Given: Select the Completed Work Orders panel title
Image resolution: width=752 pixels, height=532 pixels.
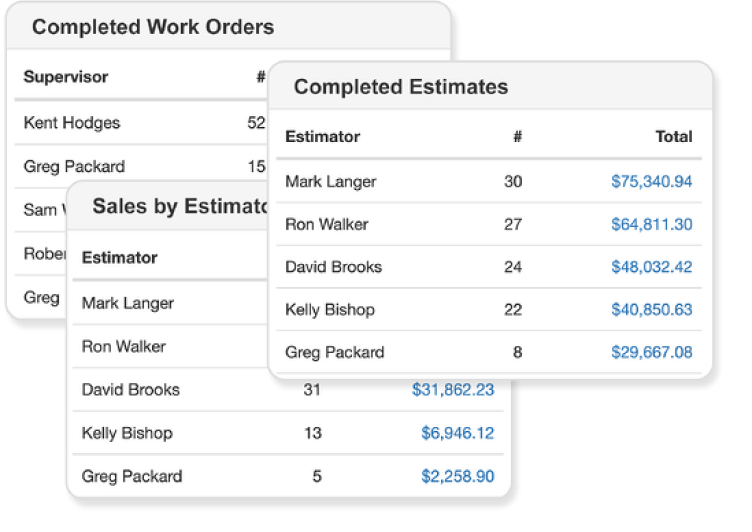Looking at the screenshot, I should [x=153, y=27].
